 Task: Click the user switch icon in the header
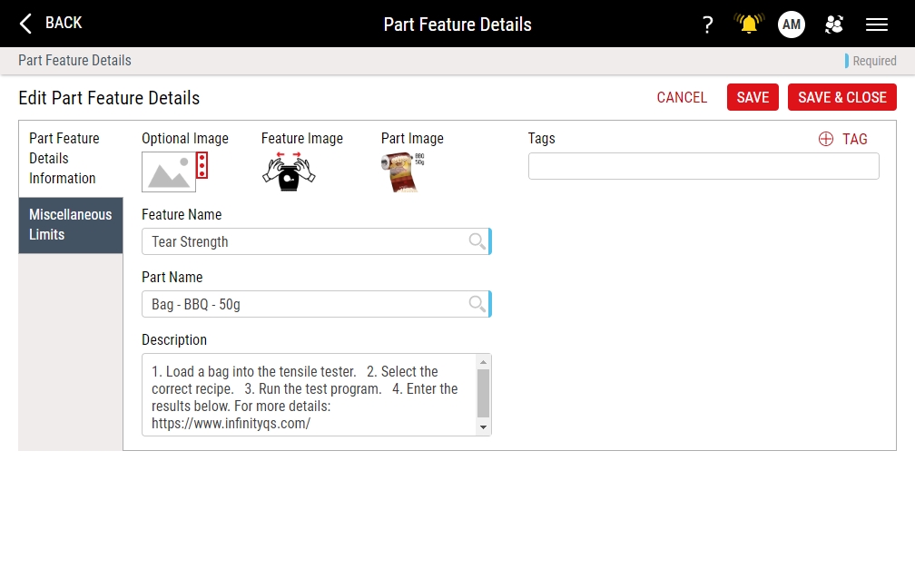click(x=834, y=24)
